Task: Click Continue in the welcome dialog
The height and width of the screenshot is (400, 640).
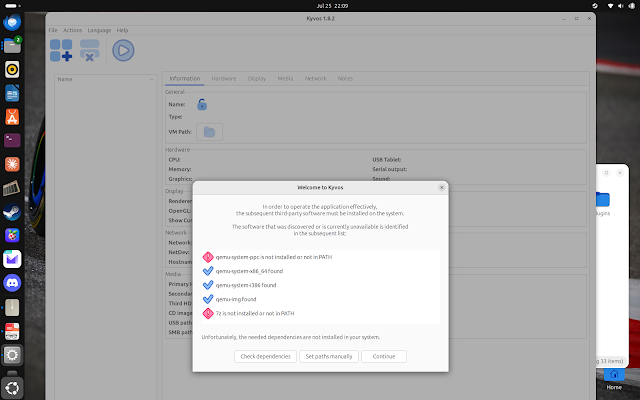Action: [x=384, y=356]
